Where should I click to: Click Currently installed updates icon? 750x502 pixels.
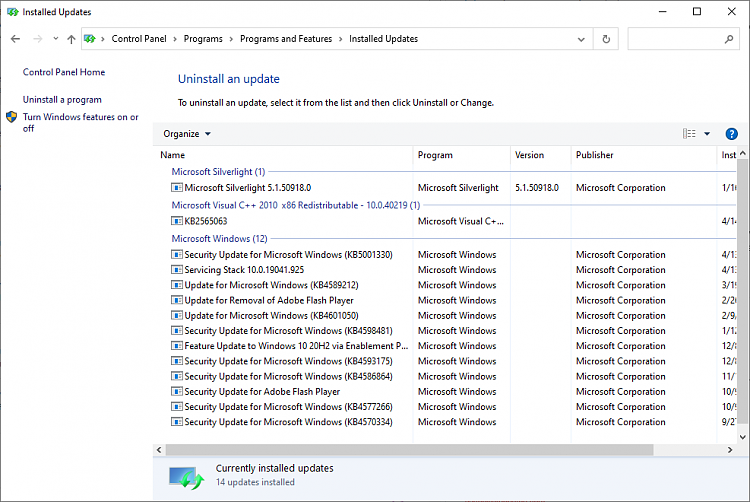tap(186, 478)
